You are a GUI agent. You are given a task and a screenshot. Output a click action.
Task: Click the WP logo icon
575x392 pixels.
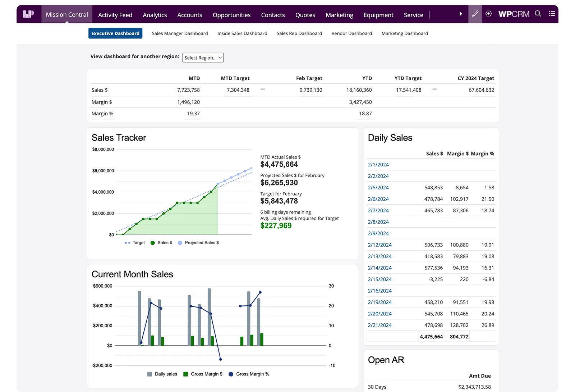click(28, 14)
